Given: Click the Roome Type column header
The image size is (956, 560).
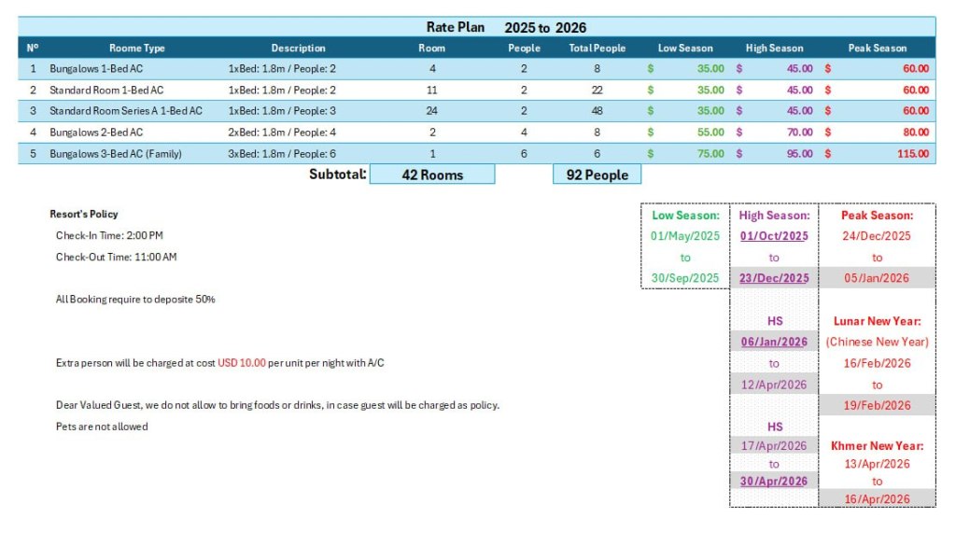Looking at the screenshot, I should click(x=136, y=48).
